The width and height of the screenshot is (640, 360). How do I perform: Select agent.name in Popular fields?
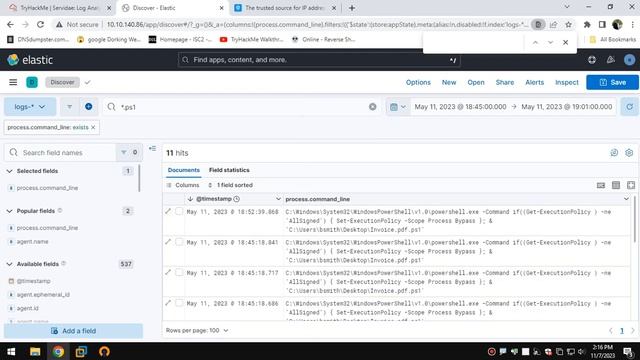click(32, 242)
